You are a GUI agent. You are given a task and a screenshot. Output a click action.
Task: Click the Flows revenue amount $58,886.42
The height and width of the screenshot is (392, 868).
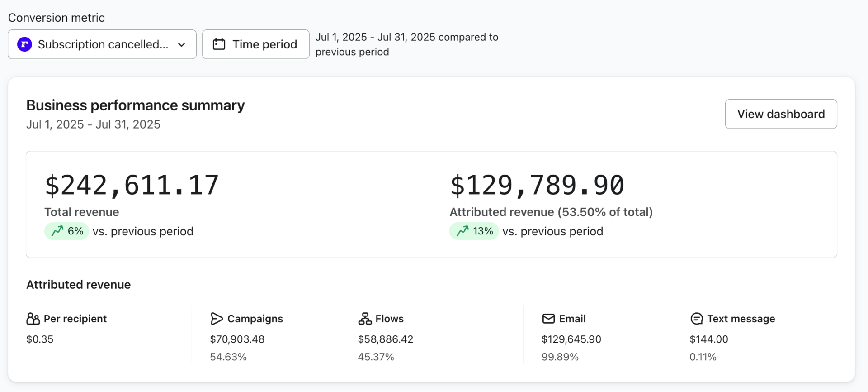tap(386, 339)
